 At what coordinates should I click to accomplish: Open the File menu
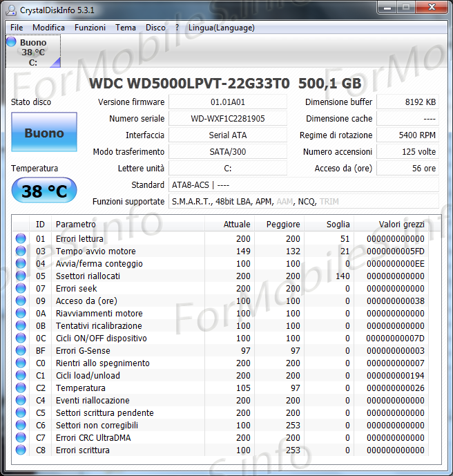click(x=17, y=28)
